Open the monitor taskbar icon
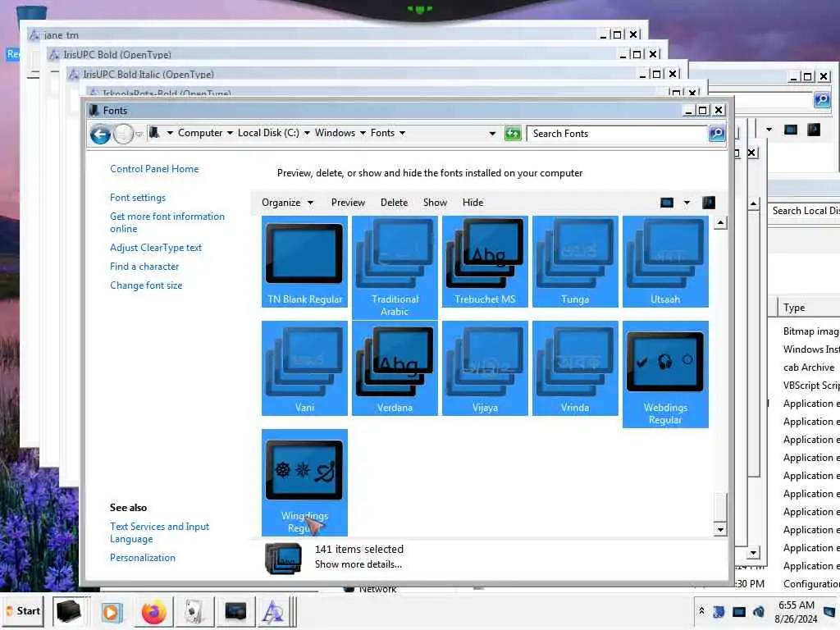This screenshot has width=840, height=630. click(x=235, y=611)
